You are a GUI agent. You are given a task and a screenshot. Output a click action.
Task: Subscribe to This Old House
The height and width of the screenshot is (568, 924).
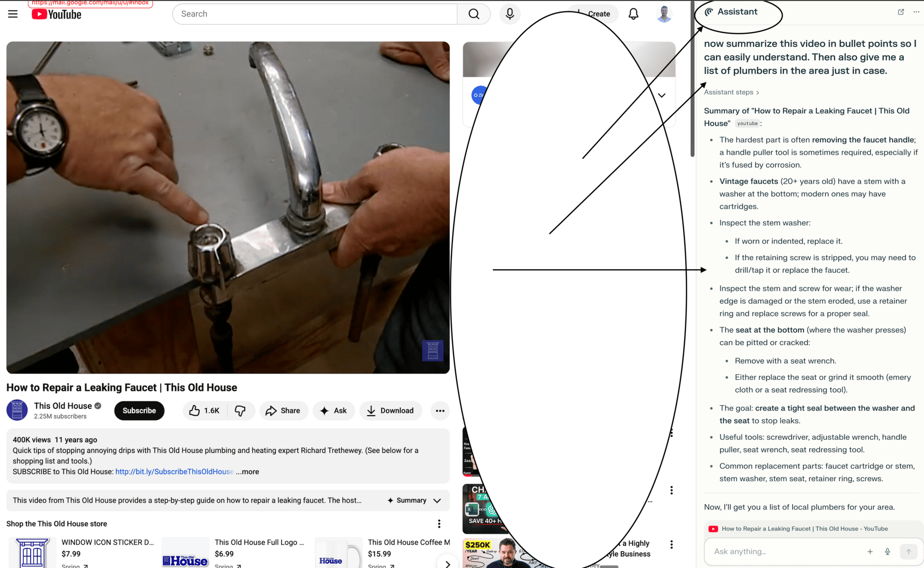tap(139, 411)
